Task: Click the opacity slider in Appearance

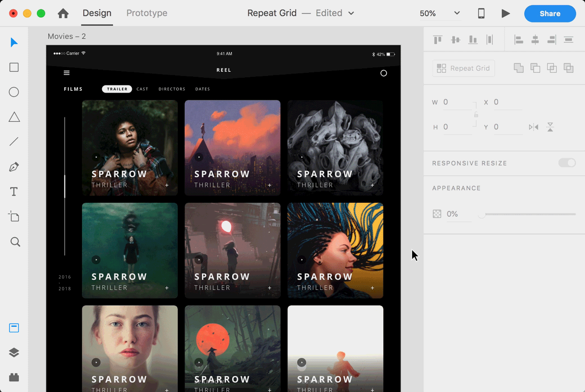Action: click(529, 214)
